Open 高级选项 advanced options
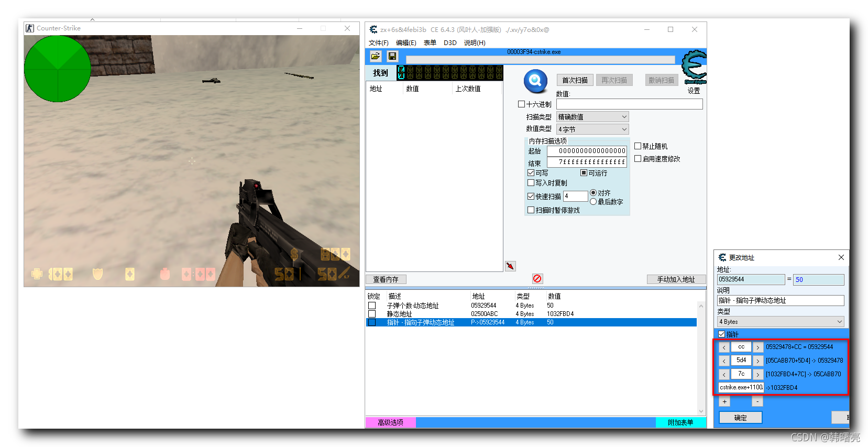The height and width of the screenshot is (447, 868). (390, 422)
